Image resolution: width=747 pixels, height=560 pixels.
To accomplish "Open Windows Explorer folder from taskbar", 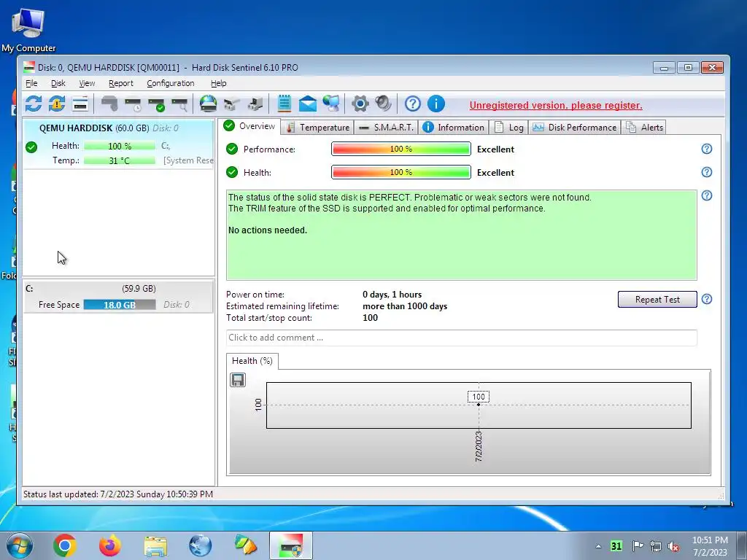I will point(155,545).
